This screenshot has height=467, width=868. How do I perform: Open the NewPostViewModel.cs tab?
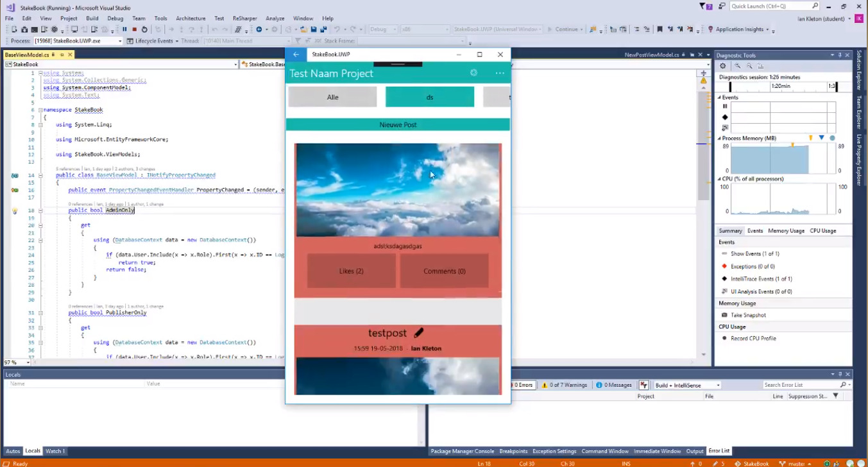pyautogui.click(x=651, y=55)
